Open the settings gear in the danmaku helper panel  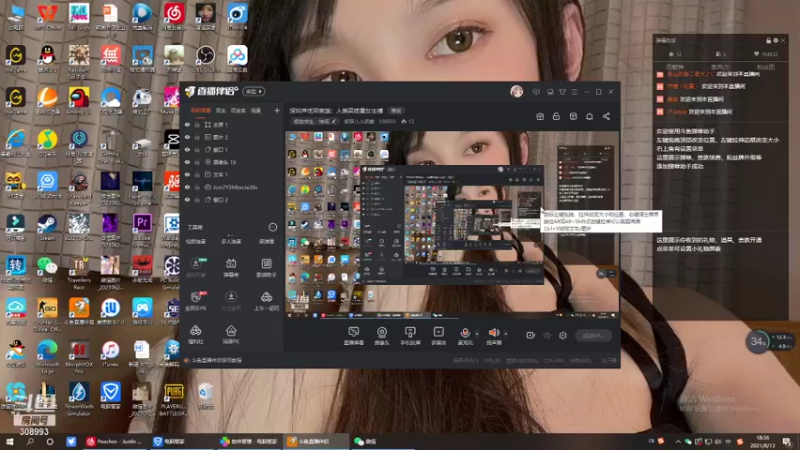776,40
